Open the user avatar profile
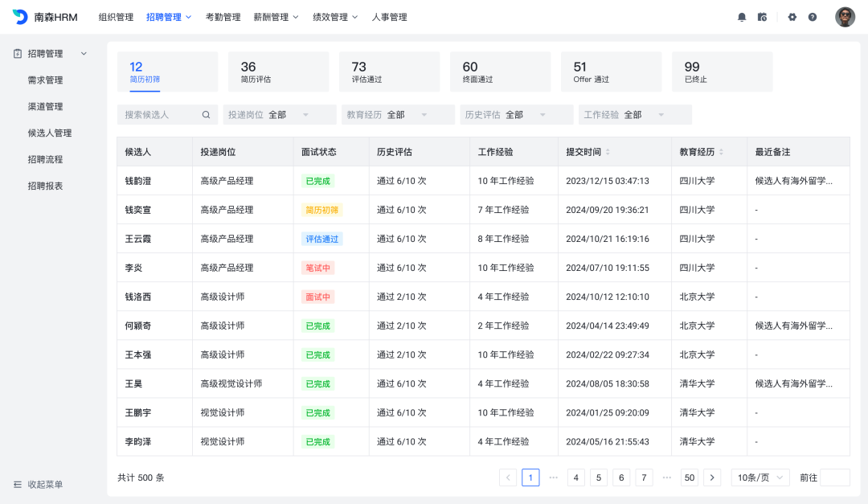Image resolution: width=868 pixels, height=504 pixels. tap(845, 17)
